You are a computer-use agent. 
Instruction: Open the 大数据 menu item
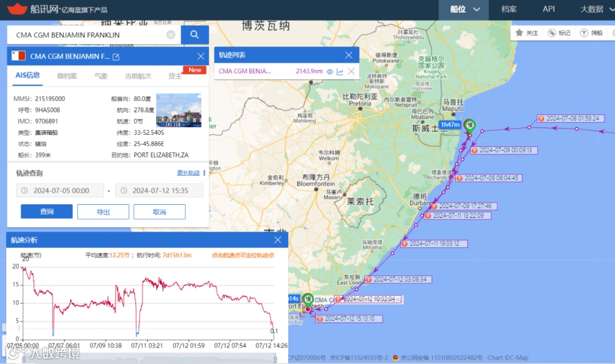(592, 9)
